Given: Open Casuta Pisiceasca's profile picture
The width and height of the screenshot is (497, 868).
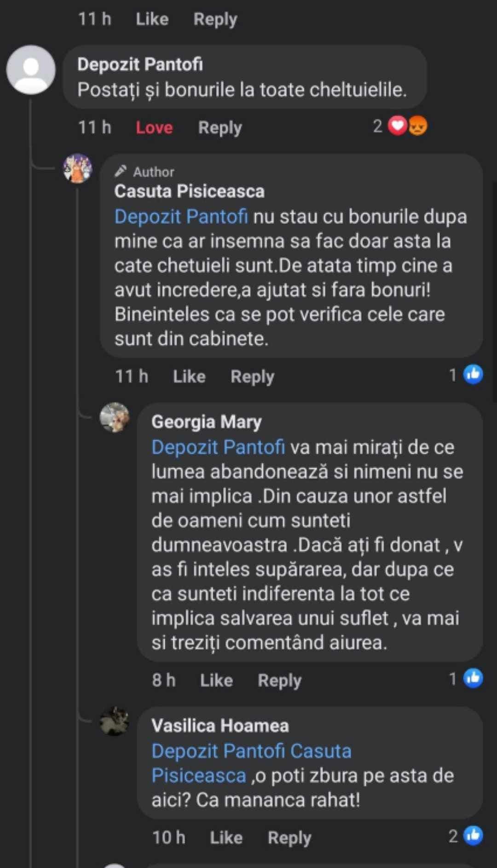Looking at the screenshot, I should pos(77,169).
